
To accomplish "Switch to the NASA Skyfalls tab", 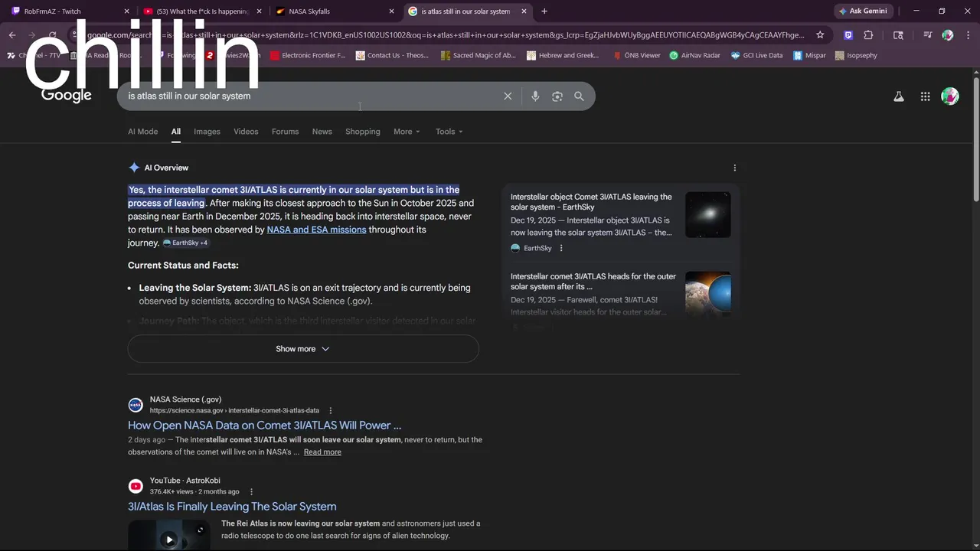I will pos(335,11).
